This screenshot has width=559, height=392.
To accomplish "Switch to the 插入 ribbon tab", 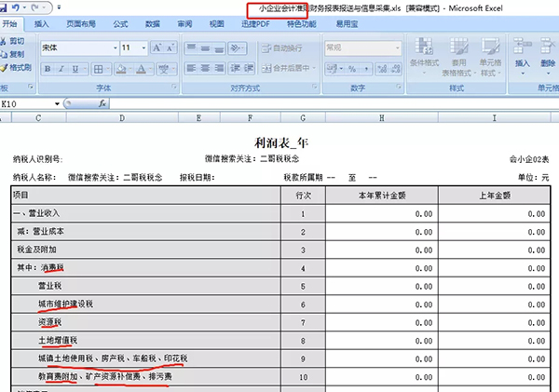I will click(41, 24).
